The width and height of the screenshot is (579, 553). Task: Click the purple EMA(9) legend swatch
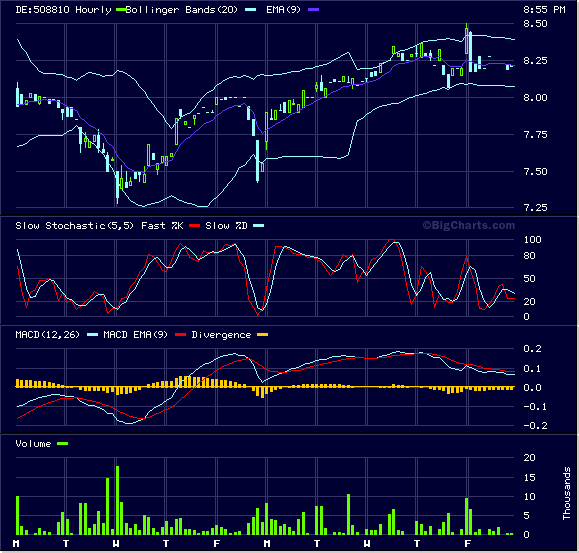[x=314, y=10]
